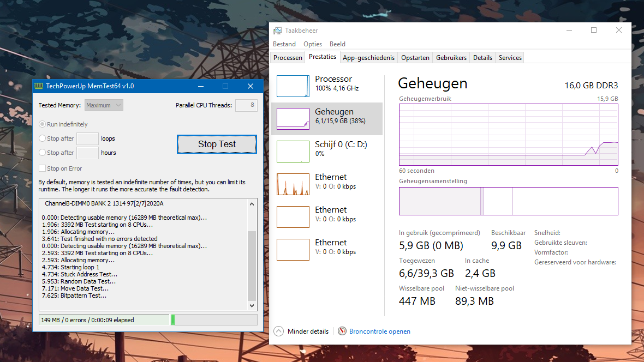Click the '89,3 MB' Niet-wisselbare pool value
This screenshot has width=644, height=362.
[x=474, y=301]
